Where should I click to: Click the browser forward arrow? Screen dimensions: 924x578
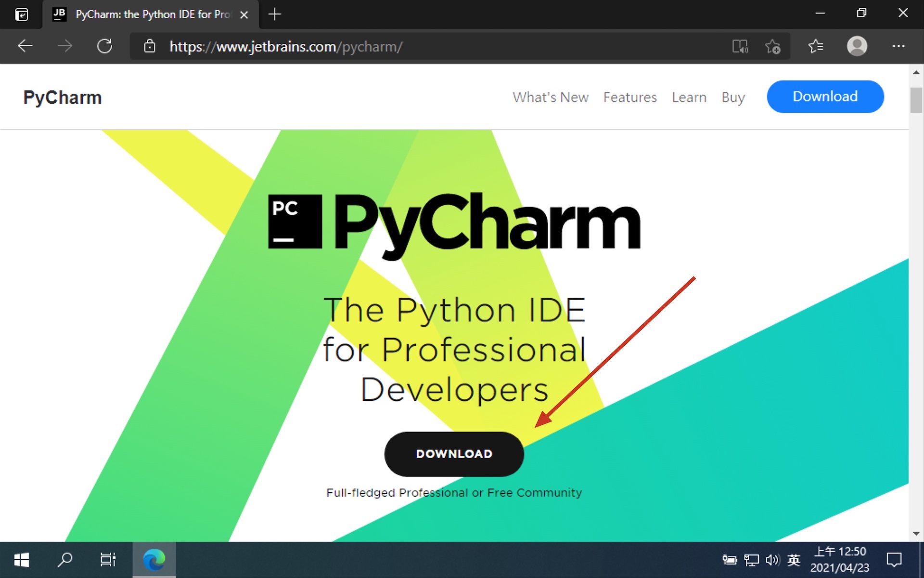click(64, 46)
